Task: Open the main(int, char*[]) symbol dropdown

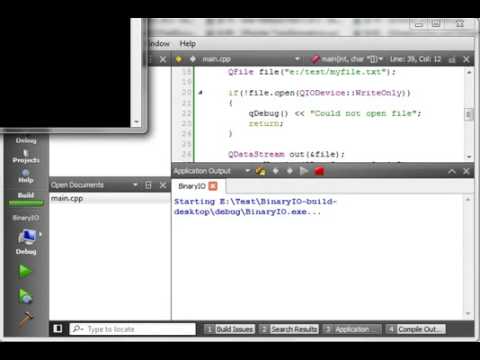Action: pos(347,59)
